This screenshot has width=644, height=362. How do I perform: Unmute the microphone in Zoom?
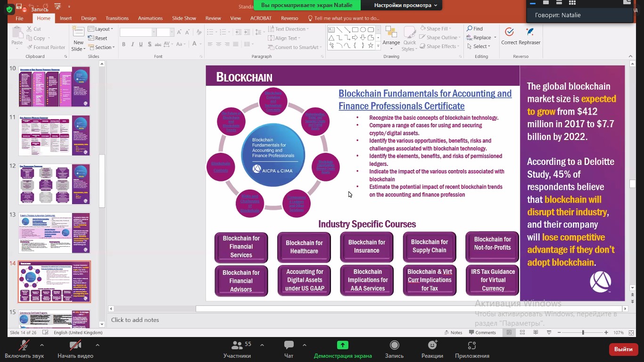pos(24,346)
